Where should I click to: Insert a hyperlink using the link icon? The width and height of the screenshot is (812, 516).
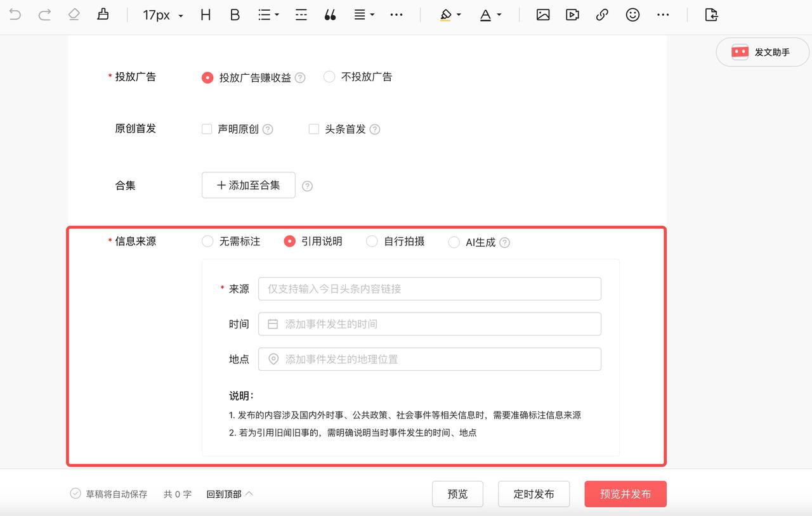tap(601, 14)
